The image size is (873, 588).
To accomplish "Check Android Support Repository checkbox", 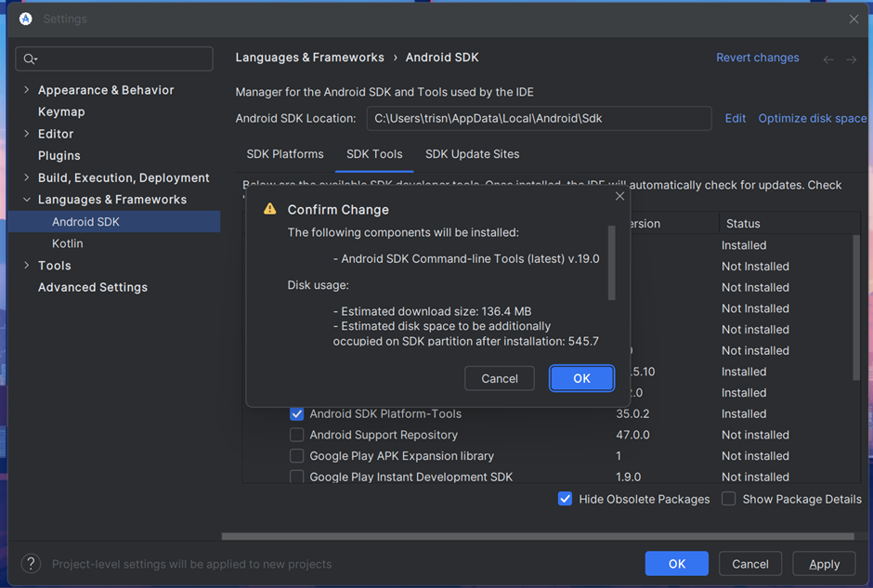I will pos(297,435).
